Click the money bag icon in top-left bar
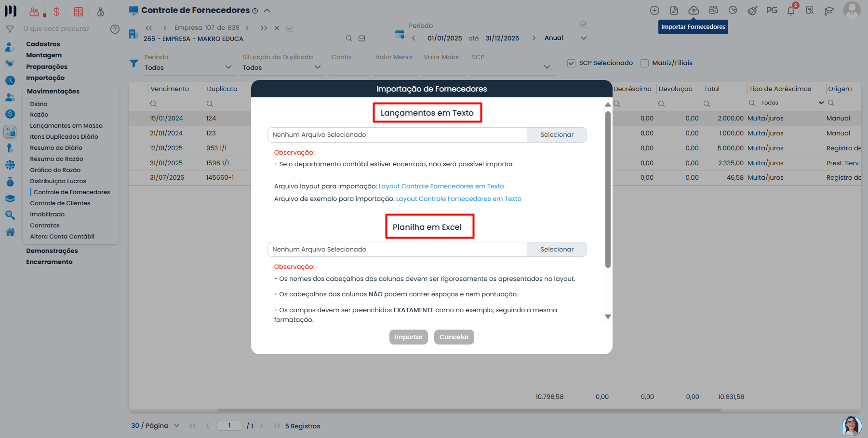868x438 pixels. point(101,12)
